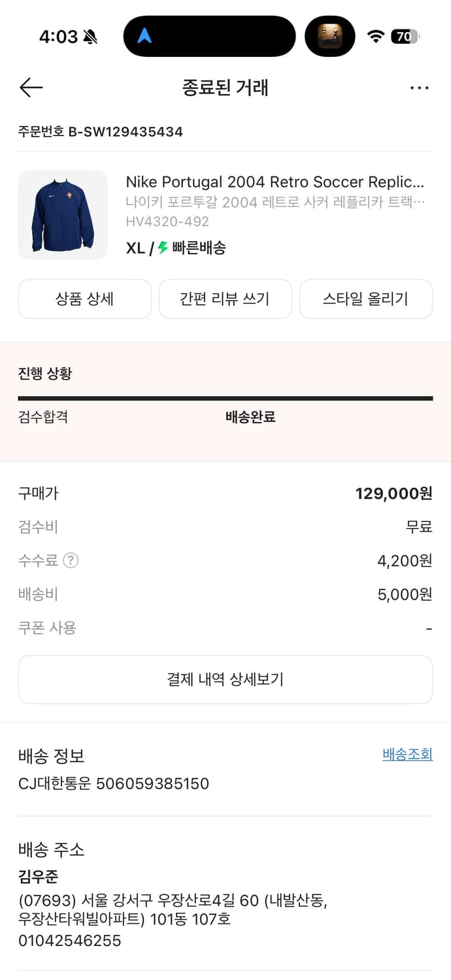Select 스타일 올리기 to upload a style
Viewport: 451px width, 980px height.
click(x=365, y=299)
